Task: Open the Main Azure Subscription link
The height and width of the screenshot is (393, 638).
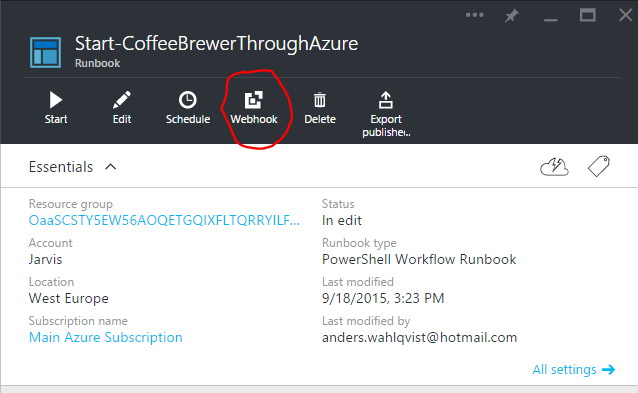Action: [x=105, y=337]
